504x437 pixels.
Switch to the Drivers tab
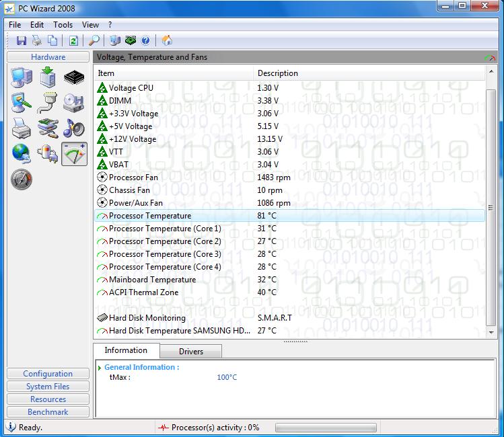coord(191,351)
